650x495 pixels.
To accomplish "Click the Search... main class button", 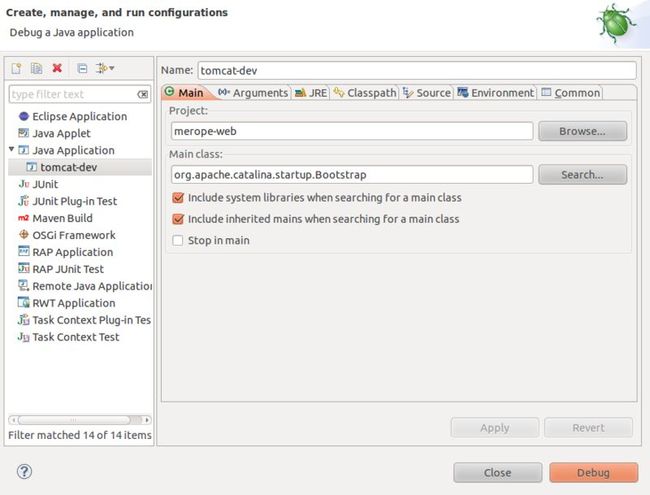I will pyautogui.click(x=582, y=175).
